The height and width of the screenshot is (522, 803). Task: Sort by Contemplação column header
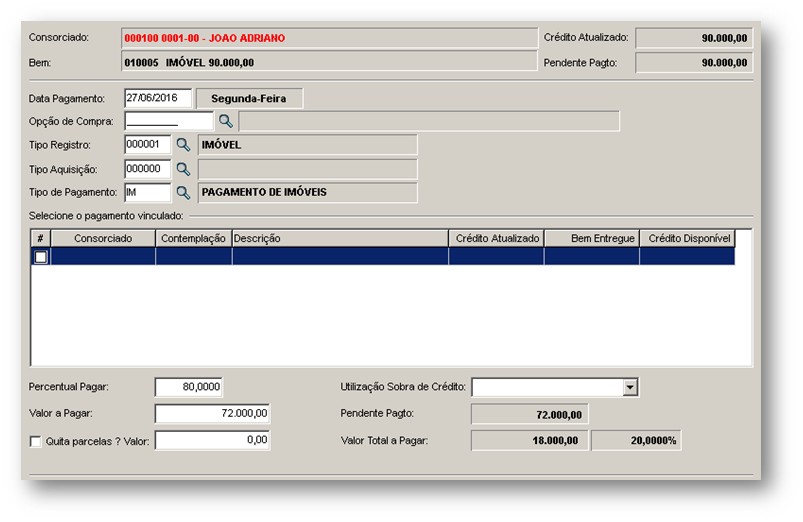(194, 238)
